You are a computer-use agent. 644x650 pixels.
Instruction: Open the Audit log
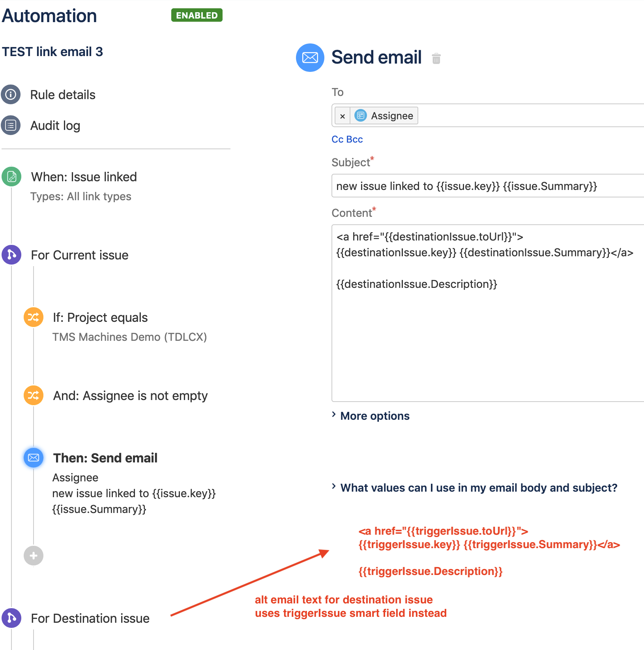pyautogui.click(x=55, y=126)
